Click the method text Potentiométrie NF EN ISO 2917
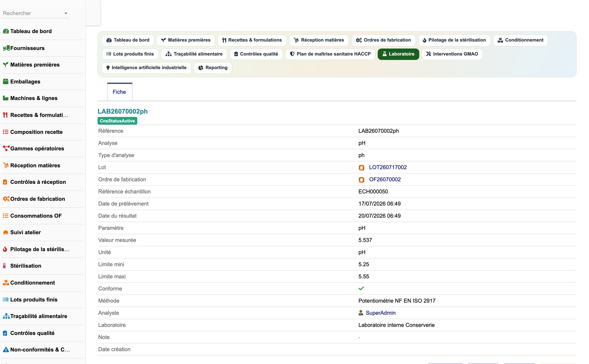This screenshot has width=589, height=364. [x=397, y=301]
